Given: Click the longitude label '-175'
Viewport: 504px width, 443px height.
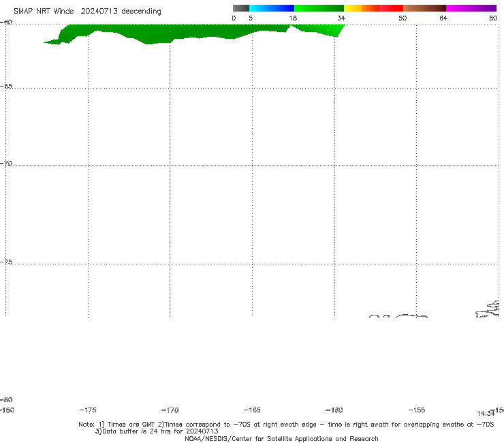Looking at the screenshot, I should pos(88,410).
